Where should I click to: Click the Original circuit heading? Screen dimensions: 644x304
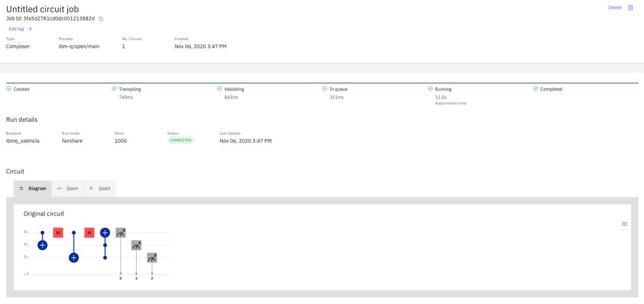(x=43, y=214)
